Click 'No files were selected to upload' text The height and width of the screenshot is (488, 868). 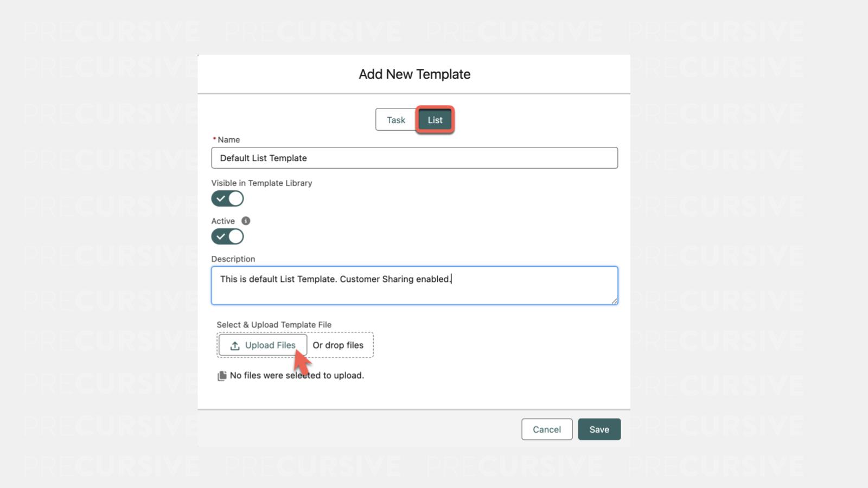click(x=297, y=375)
